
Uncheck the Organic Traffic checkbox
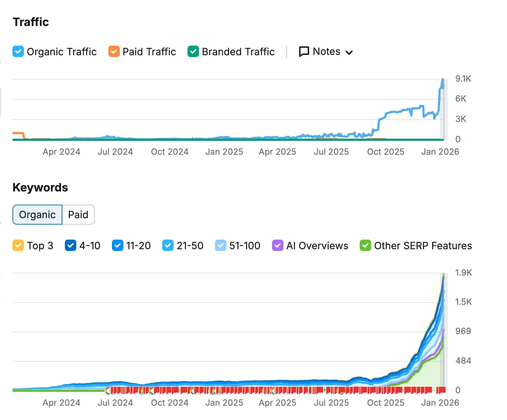point(18,52)
